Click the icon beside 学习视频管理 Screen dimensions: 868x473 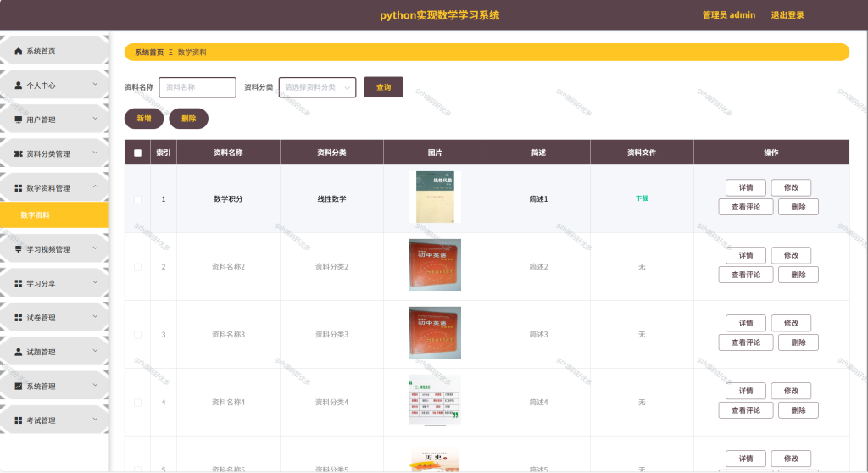tap(19, 249)
